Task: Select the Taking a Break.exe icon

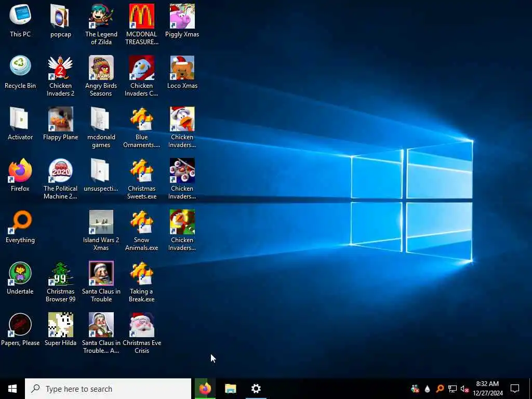Action: click(x=141, y=273)
